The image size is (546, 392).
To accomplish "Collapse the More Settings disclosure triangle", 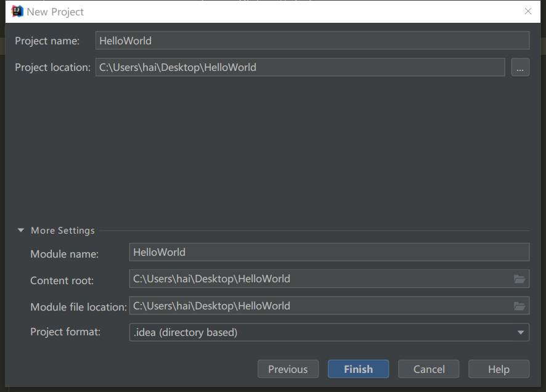I will pos(21,231).
